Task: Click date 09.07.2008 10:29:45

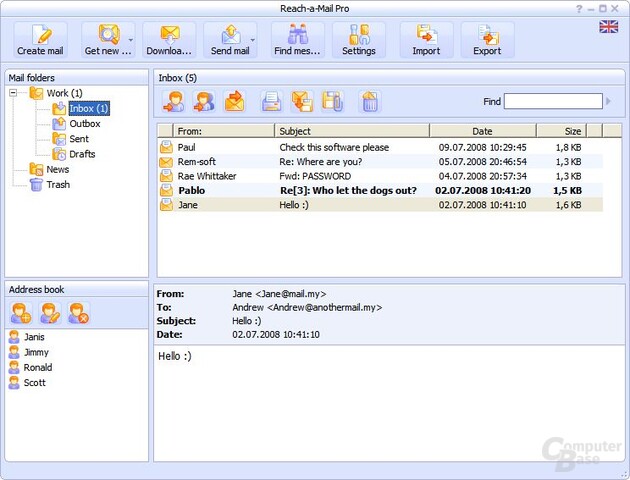Action: pyautogui.click(x=483, y=147)
